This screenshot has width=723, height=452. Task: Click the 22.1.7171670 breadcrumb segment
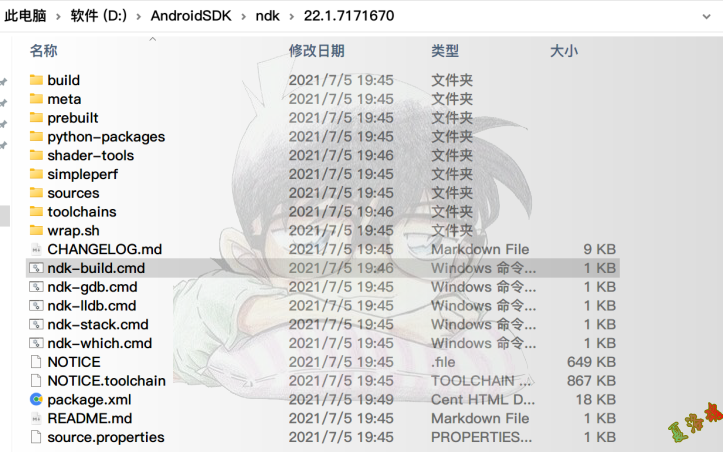coord(349,16)
